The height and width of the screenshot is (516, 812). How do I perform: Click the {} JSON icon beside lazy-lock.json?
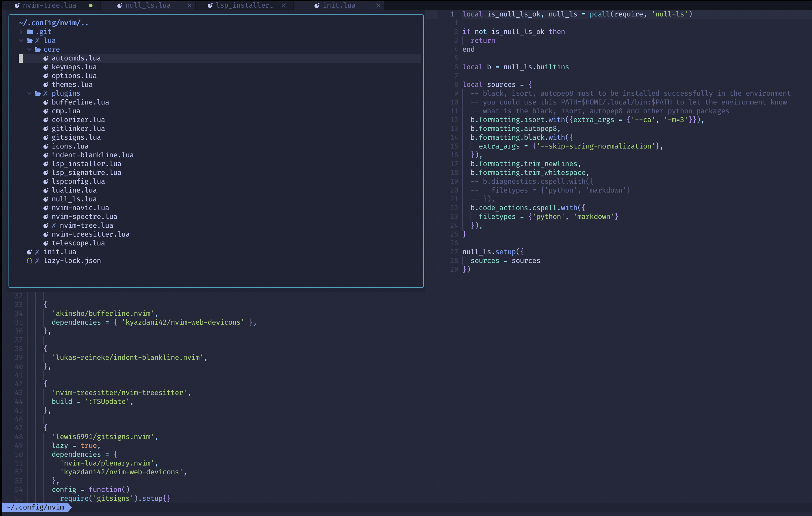[x=29, y=261]
